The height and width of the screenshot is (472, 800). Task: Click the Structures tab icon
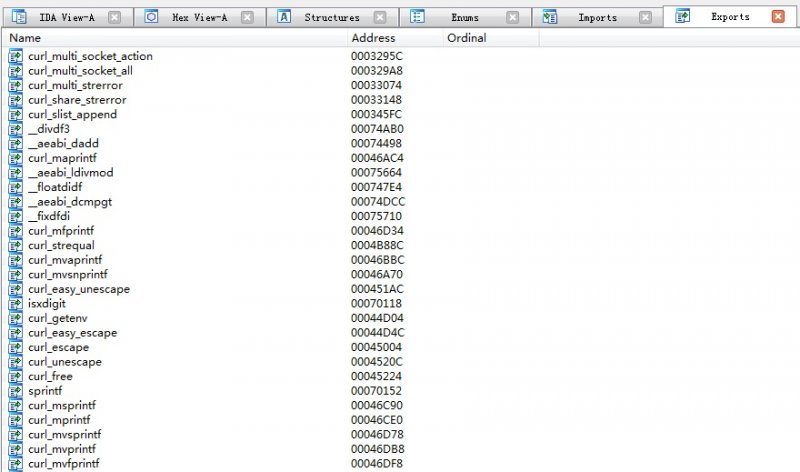[284, 17]
